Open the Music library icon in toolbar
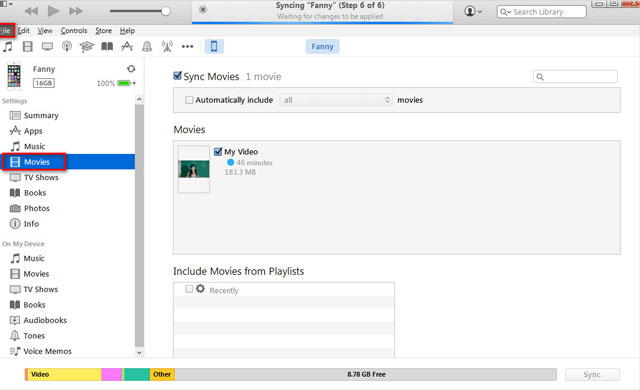 coord(7,47)
